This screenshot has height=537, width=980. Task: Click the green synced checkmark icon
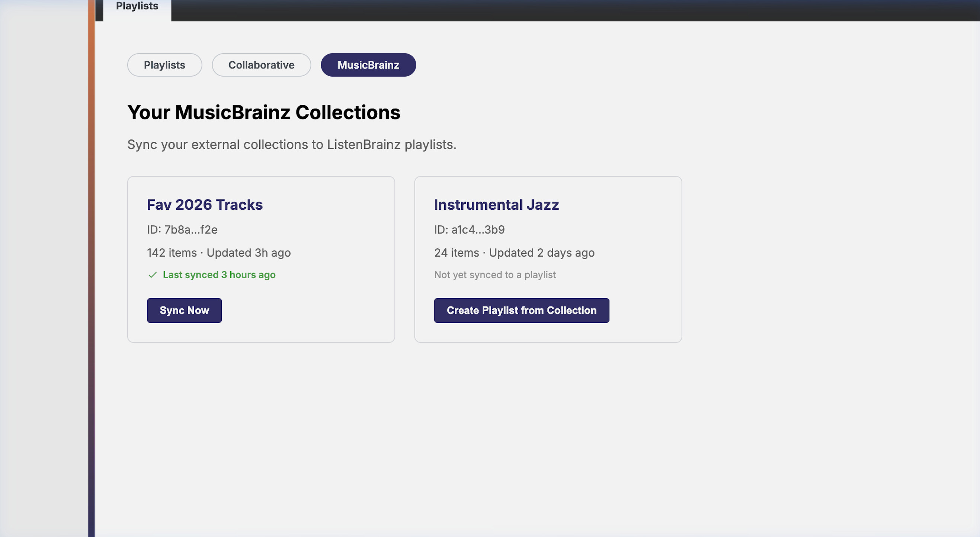(x=153, y=275)
